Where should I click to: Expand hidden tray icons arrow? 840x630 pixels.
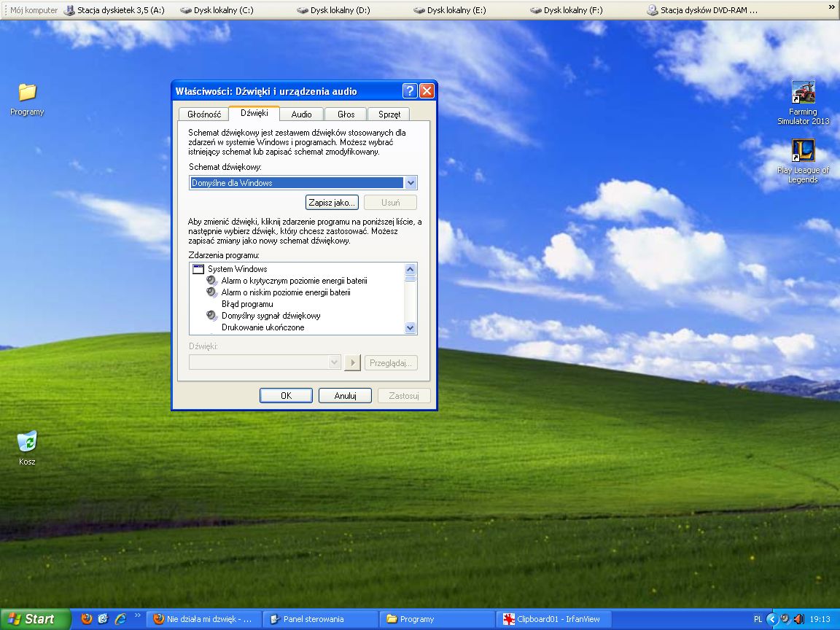click(772, 619)
